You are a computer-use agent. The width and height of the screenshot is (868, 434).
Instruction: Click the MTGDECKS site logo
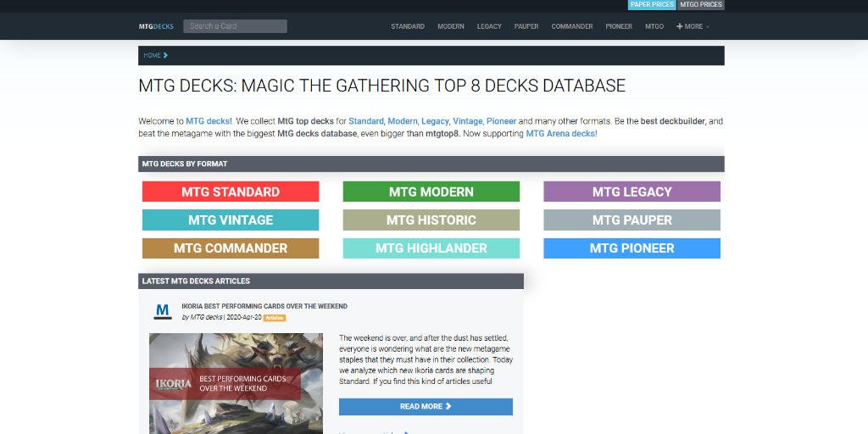[x=156, y=26]
